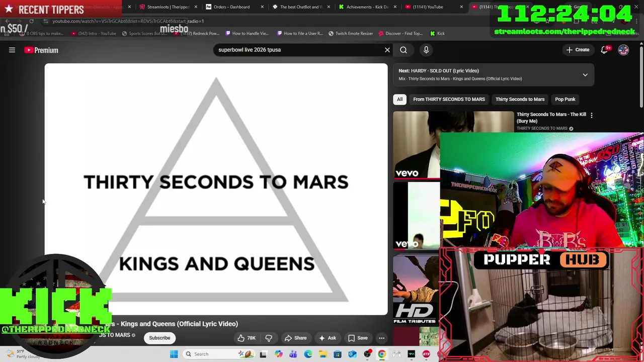
Task: Open How to File a User R... bookmark
Action: [300, 33]
